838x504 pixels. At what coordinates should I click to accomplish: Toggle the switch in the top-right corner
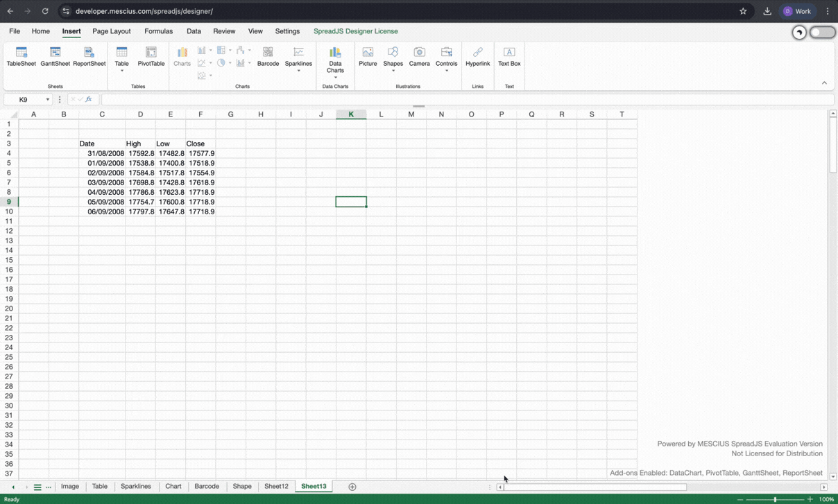point(822,33)
